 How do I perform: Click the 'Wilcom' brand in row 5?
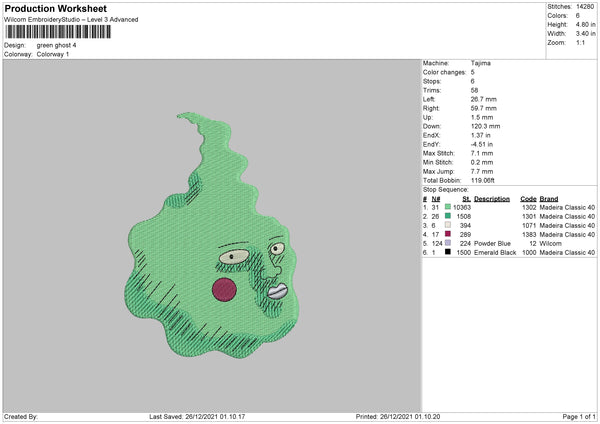550,244
